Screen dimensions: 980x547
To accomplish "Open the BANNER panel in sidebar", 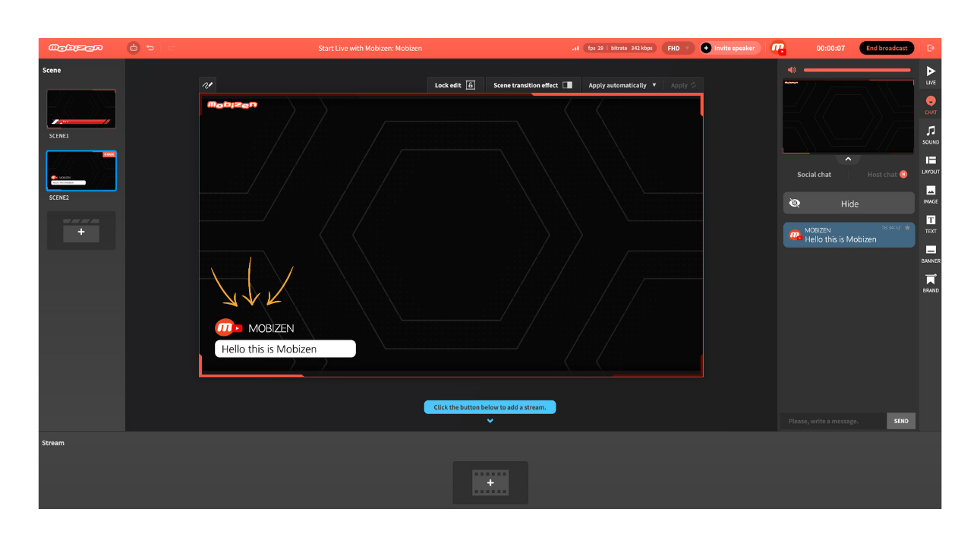I will (931, 253).
